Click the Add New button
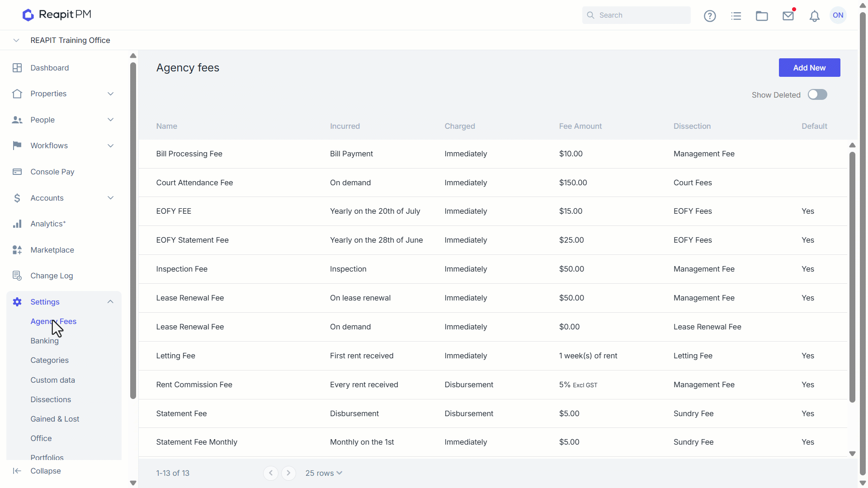Viewport: 868px width, 488px height. coord(809,68)
